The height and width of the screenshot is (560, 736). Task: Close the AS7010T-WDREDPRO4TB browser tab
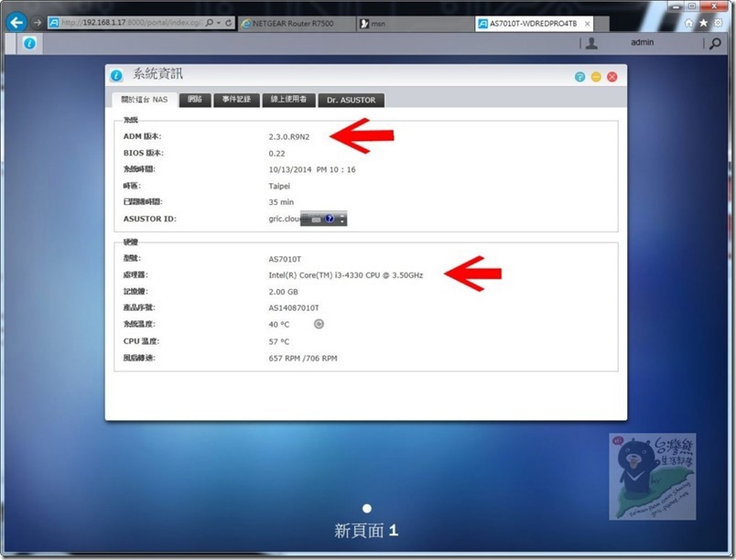pyautogui.click(x=587, y=24)
